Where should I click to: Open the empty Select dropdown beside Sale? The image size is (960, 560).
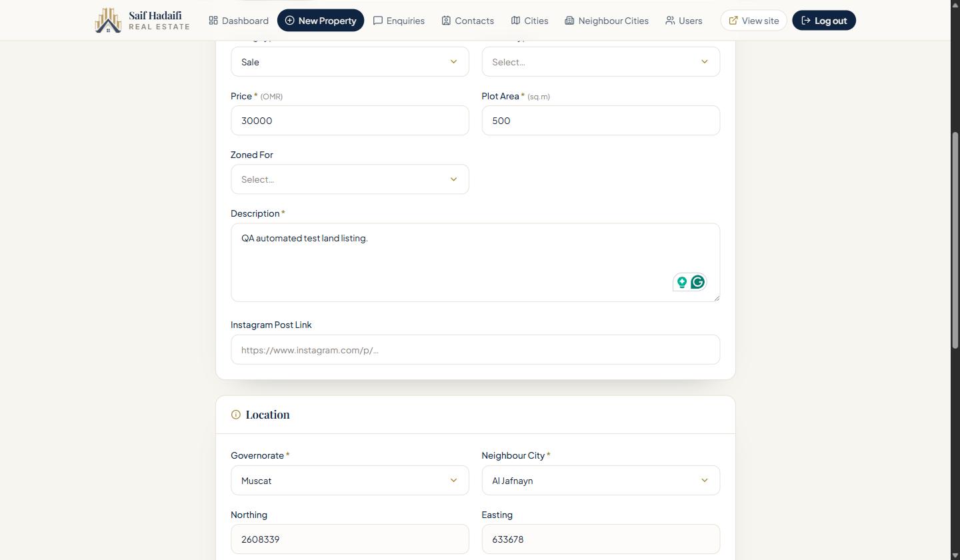click(x=601, y=62)
